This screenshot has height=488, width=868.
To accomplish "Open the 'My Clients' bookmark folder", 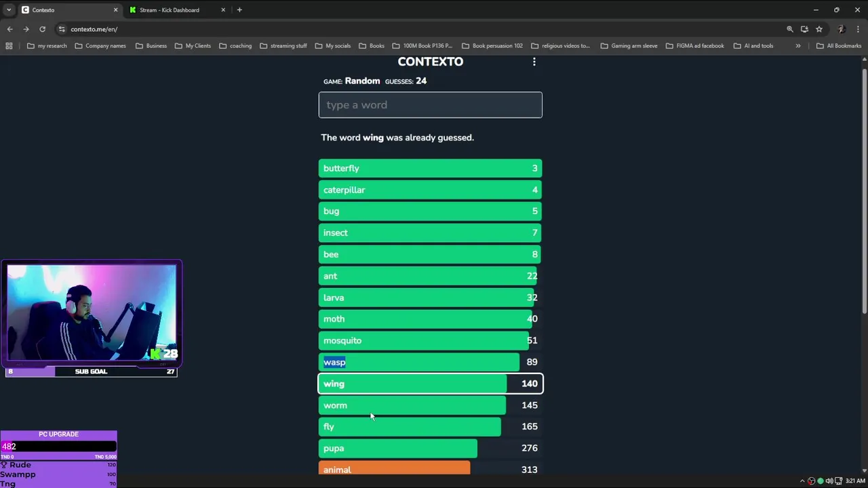I will (x=193, y=46).
